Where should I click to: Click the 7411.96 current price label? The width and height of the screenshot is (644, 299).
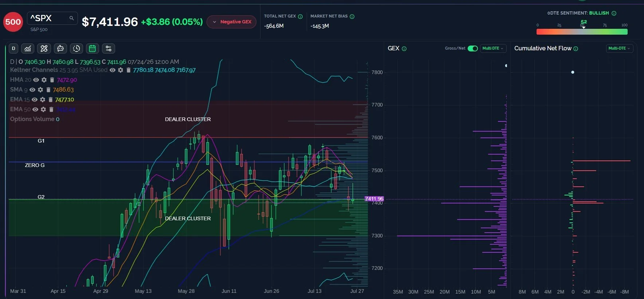[x=374, y=199]
